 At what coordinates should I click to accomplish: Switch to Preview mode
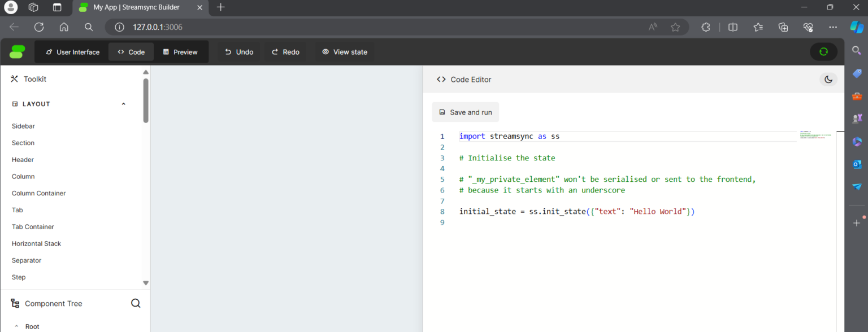pos(181,51)
